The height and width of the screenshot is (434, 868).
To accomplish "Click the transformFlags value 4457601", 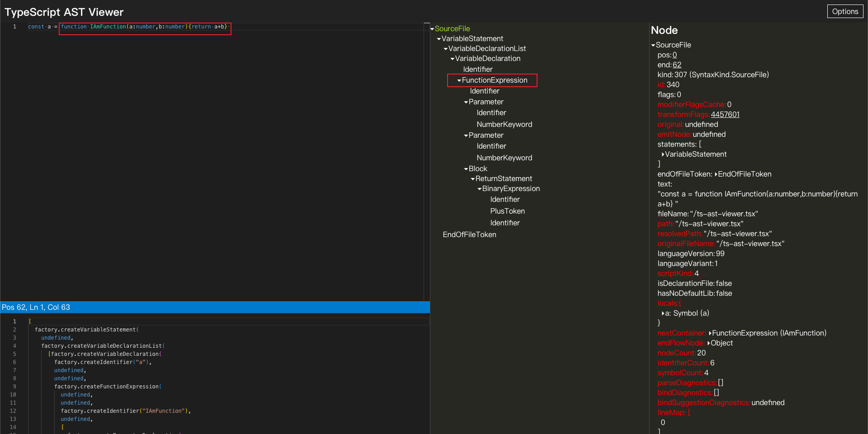I will click(725, 114).
